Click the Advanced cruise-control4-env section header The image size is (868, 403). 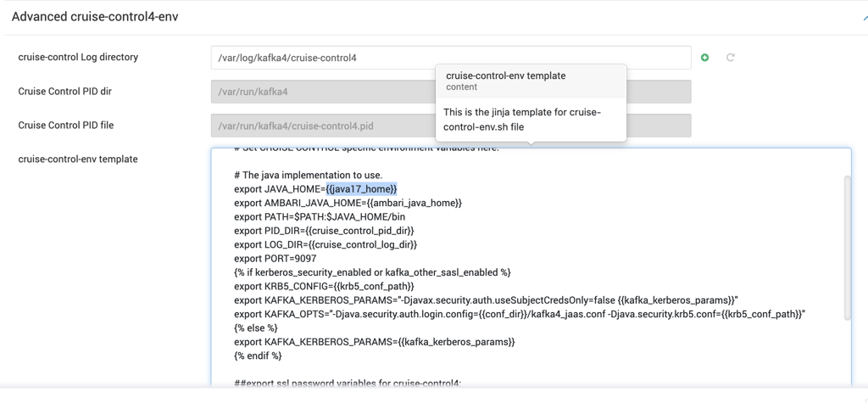(95, 17)
